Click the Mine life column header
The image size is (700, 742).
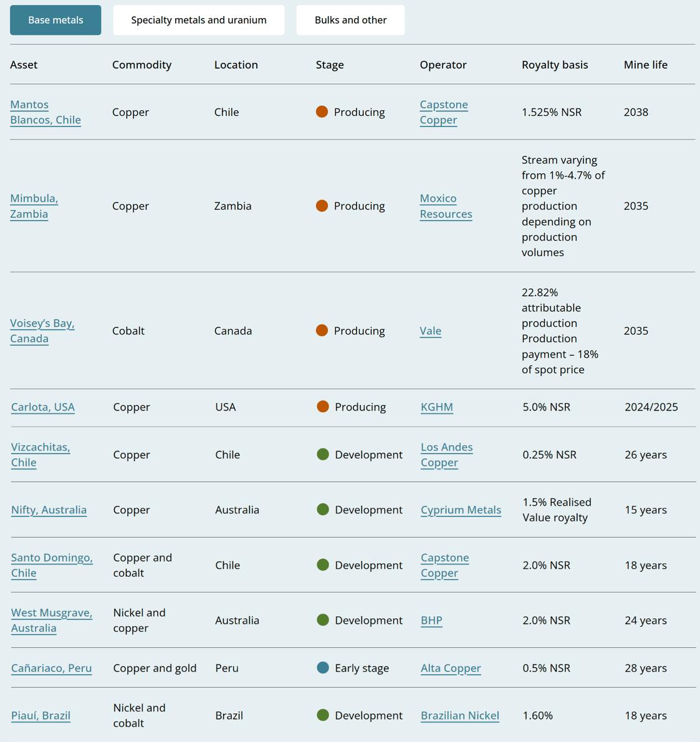click(645, 65)
